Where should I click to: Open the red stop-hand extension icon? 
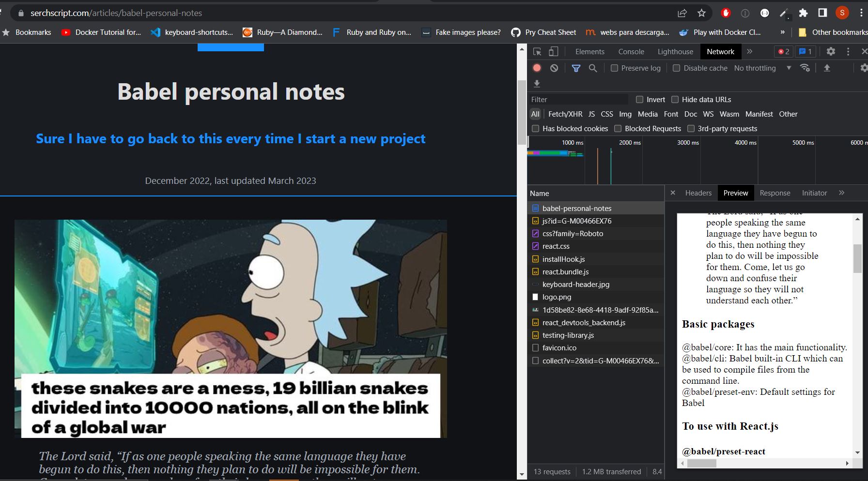click(726, 13)
